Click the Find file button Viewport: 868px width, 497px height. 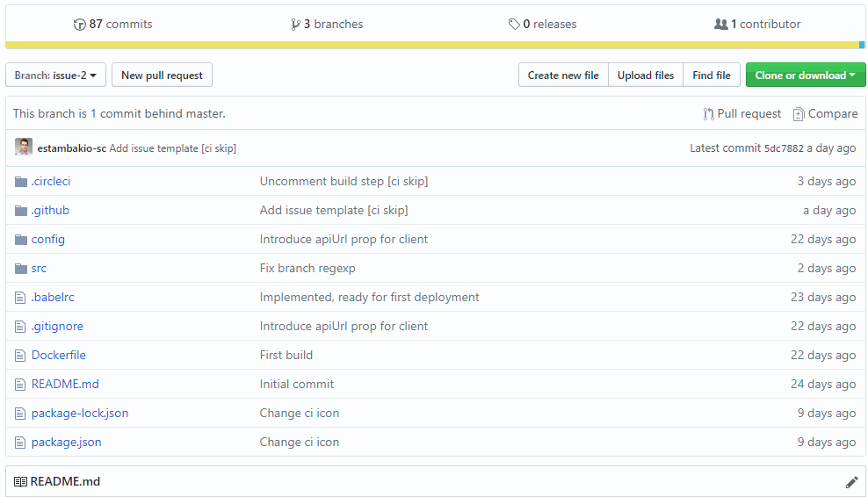711,76
